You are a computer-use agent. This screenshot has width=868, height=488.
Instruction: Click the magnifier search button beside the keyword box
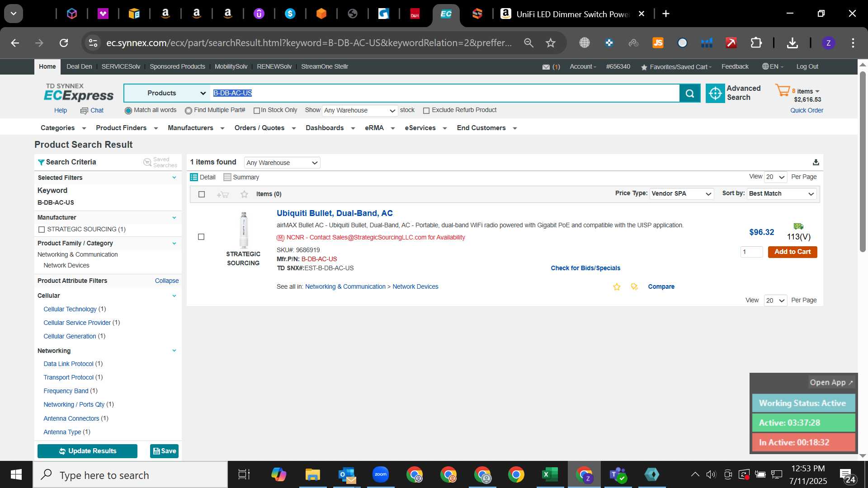(x=690, y=93)
